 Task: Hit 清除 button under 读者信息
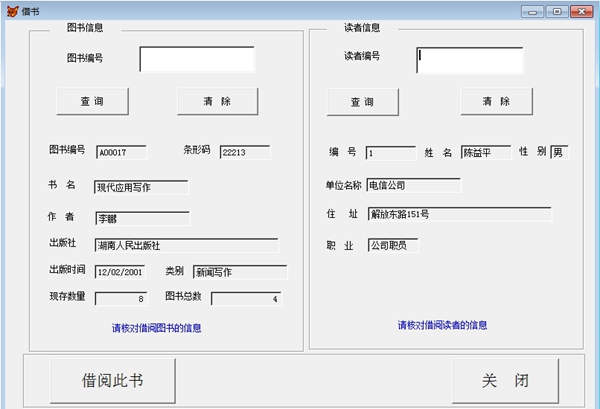(x=495, y=102)
